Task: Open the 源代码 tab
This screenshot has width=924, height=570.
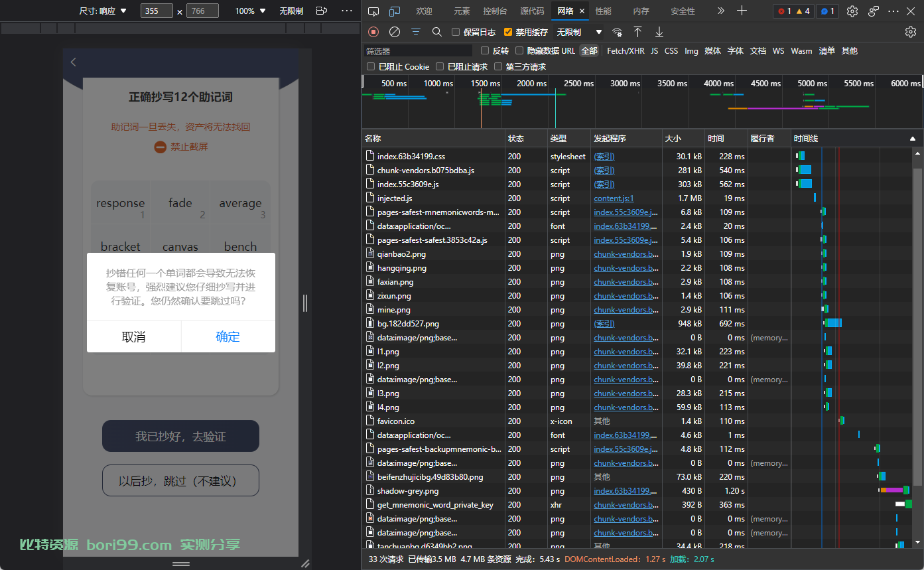Action: [532, 11]
